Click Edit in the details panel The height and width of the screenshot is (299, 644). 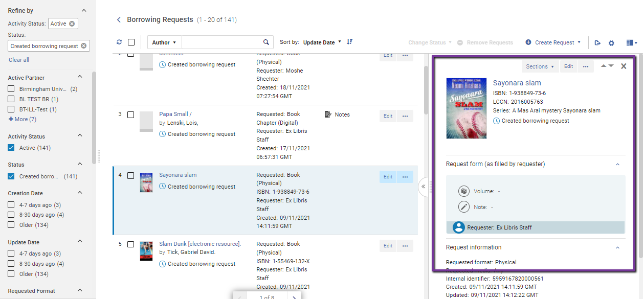click(568, 66)
